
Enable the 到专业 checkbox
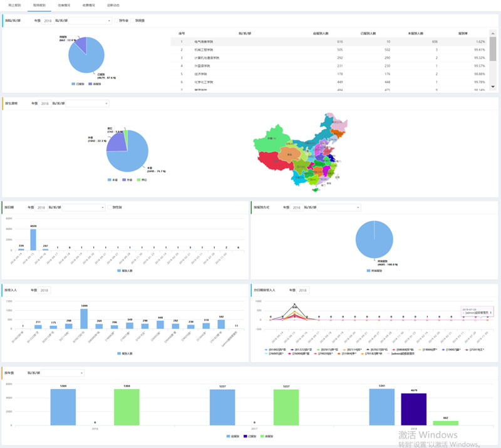pos(116,21)
